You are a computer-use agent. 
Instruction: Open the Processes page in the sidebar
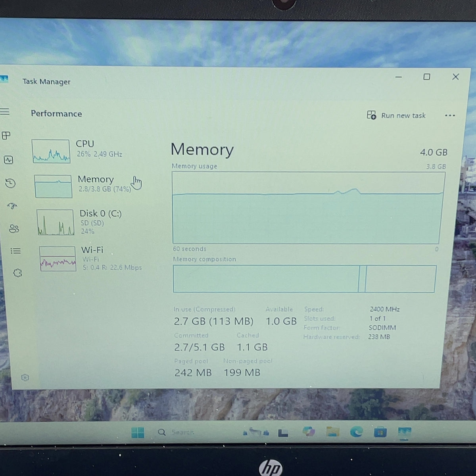tap(6, 136)
